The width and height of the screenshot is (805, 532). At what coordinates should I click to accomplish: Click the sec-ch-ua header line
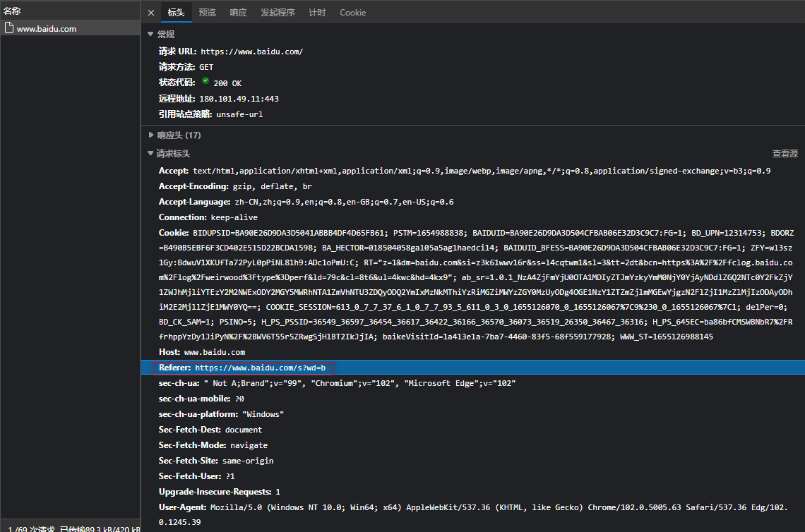tap(338, 382)
